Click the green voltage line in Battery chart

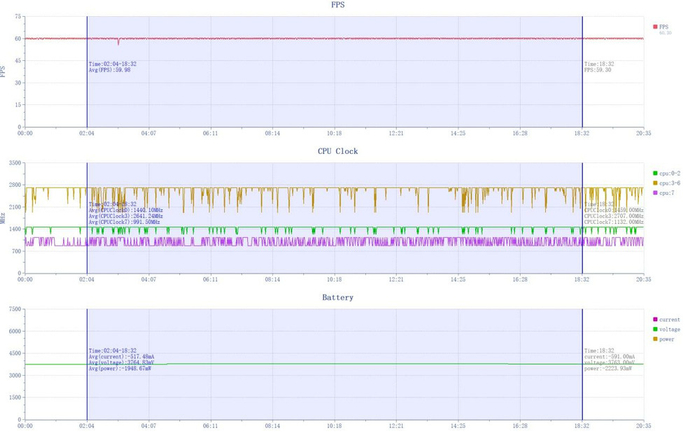335,364
